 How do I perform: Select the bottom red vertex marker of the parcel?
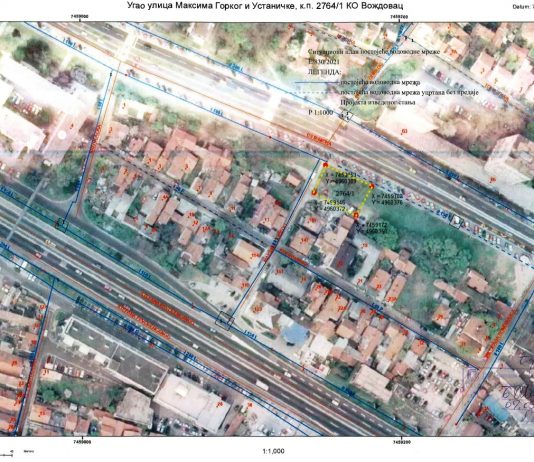point(356,214)
